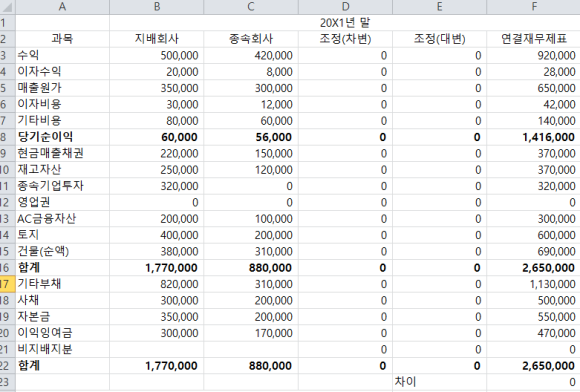Click the 0 value beside '차이'
580x392 pixels.
point(533,382)
